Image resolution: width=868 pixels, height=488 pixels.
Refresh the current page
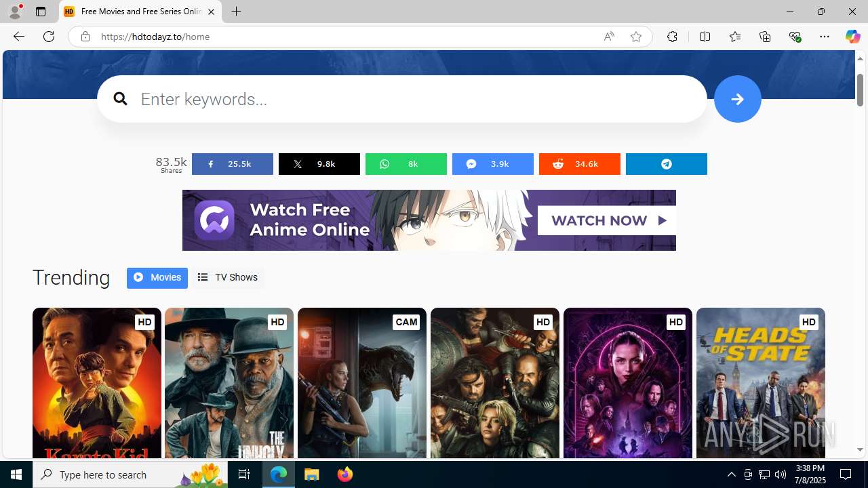pyautogui.click(x=49, y=37)
